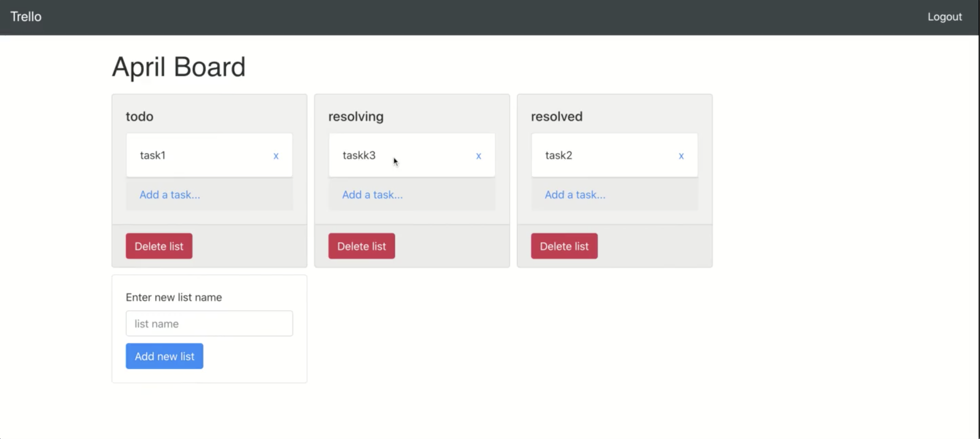The image size is (980, 439).
Task: Remove task1 using its x icon
Action: pyautogui.click(x=276, y=156)
